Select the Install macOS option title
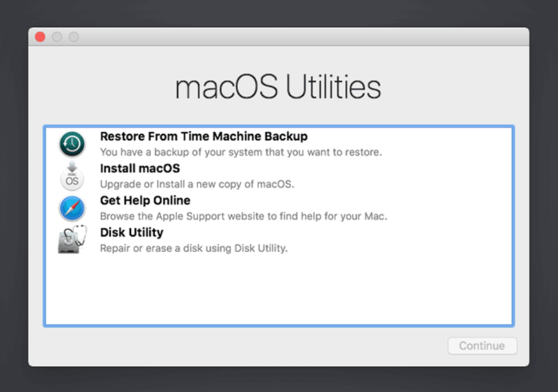This screenshot has height=392, width=558. [x=140, y=168]
